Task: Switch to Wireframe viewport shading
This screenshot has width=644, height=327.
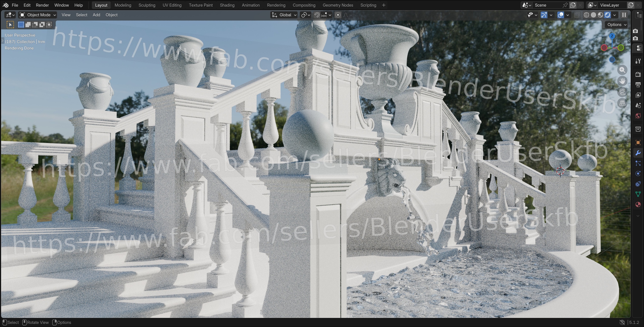Action: [586, 15]
